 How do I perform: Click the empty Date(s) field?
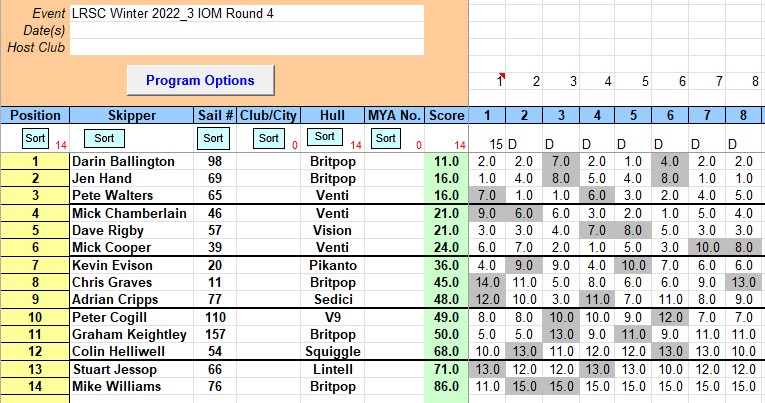tap(246, 30)
